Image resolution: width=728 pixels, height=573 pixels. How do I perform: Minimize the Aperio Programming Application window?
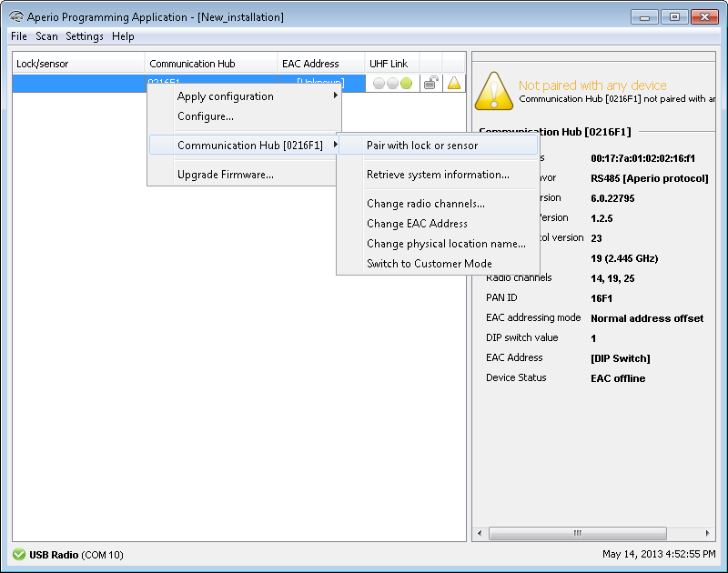(645, 17)
